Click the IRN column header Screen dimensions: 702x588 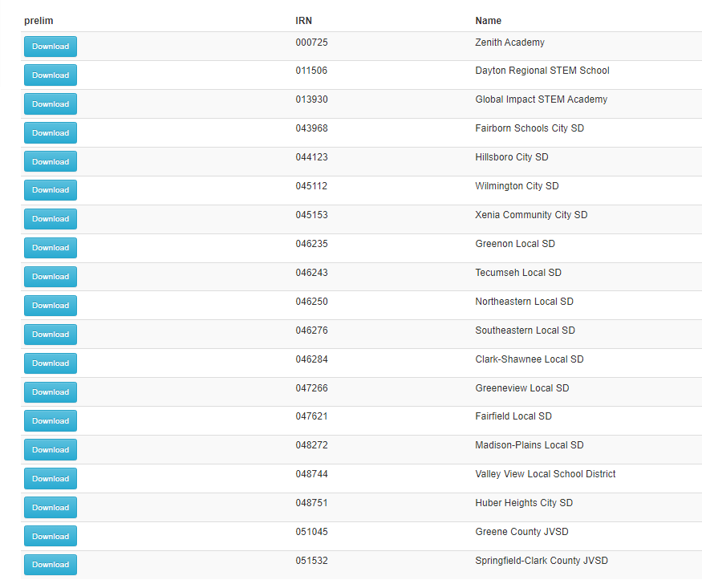(303, 21)
